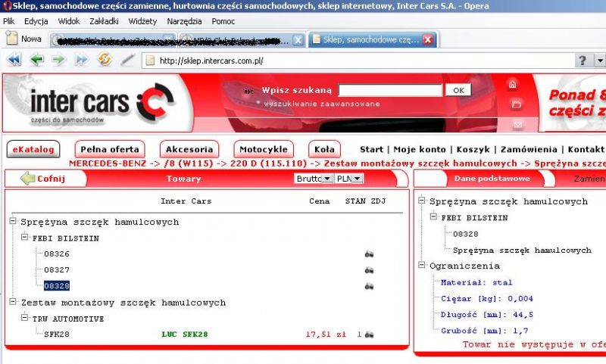Click the car icon on row SFK28

(369, 334)
